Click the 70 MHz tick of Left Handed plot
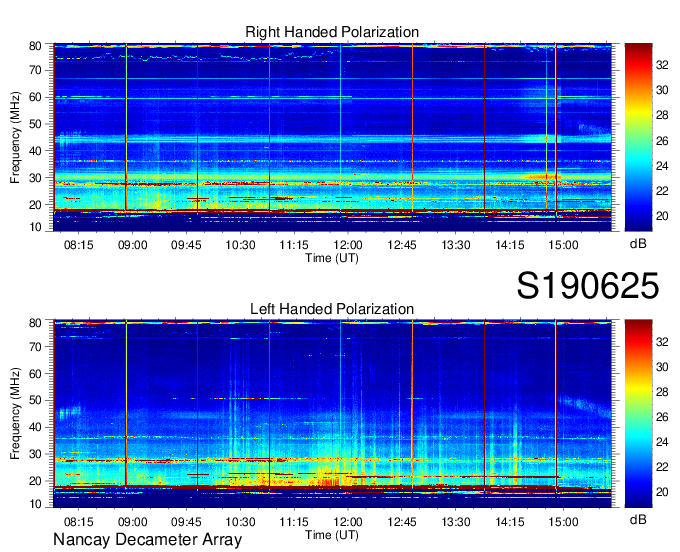Viewport: 680px width, 552px height. click(x=35, y=346)
